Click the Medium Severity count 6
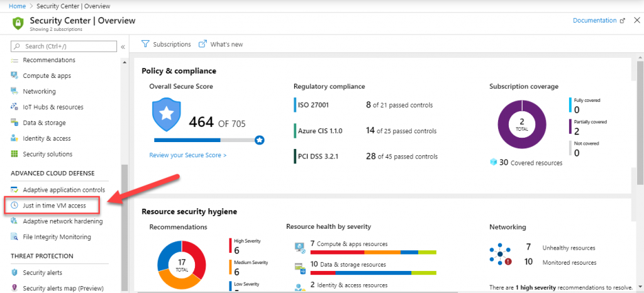This screenshot has height=293, width=644. pos(236,272)
